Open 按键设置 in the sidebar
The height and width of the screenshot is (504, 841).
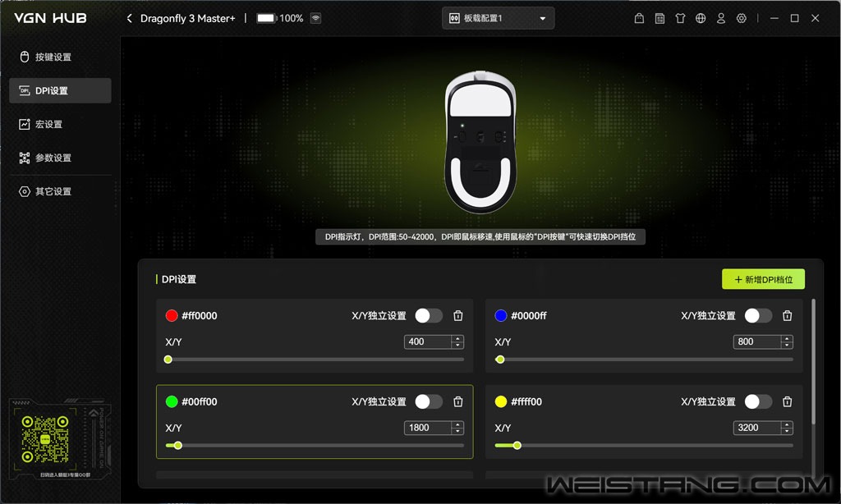point(53,57)
